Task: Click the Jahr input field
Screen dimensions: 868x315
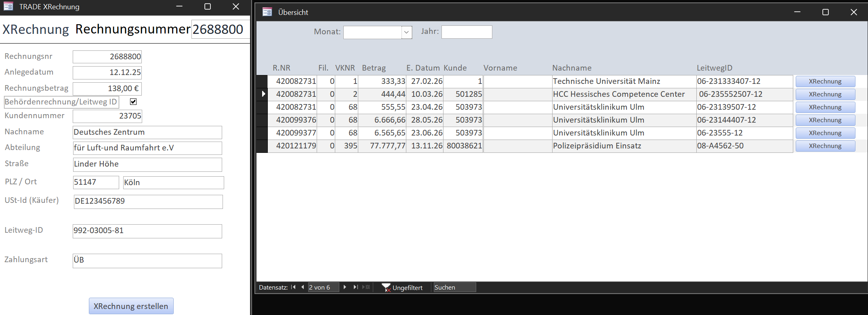Action: coord(467,32)
